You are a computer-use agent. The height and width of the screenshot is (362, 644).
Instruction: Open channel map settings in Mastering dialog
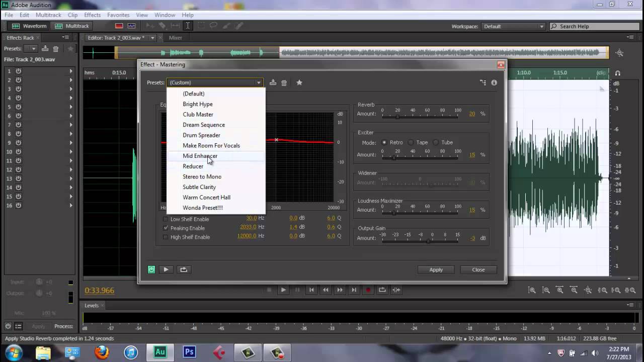tap(483, 82)
